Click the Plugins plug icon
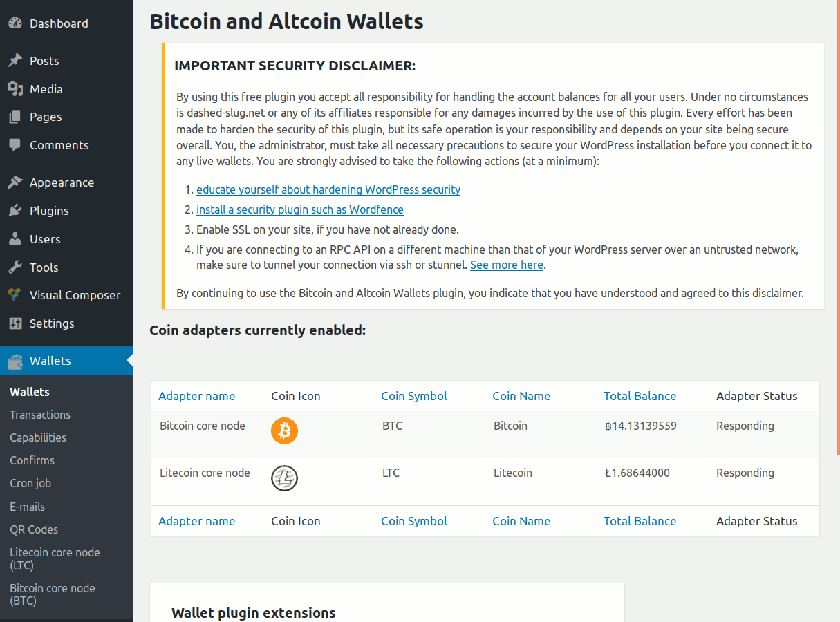The image size is (840, 622). [x=15, y=211]
